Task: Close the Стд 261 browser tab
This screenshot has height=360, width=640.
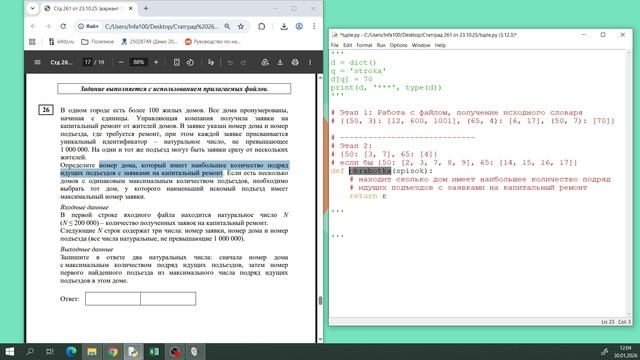Action: point(131,8)
